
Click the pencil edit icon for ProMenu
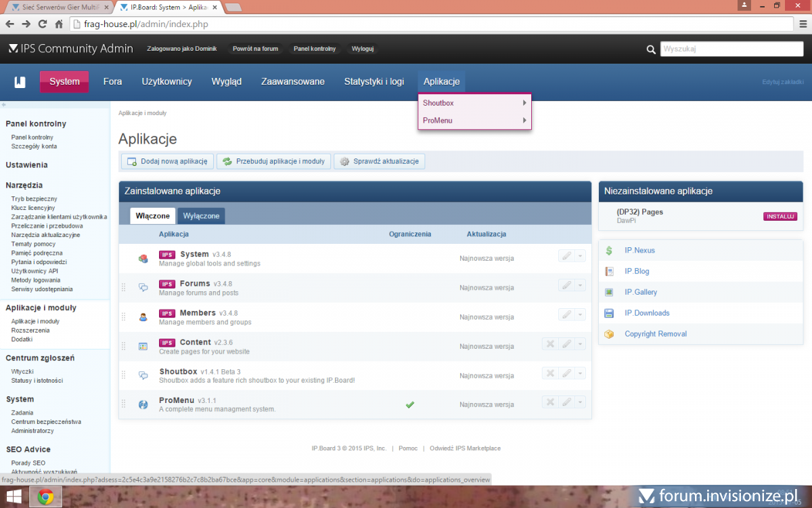566,402
